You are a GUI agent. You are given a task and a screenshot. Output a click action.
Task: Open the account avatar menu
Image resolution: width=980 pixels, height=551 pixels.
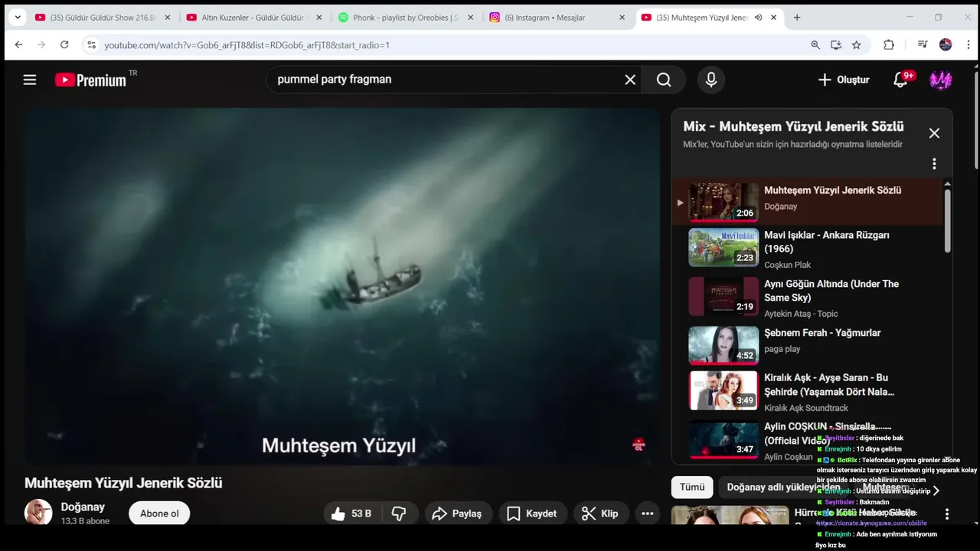(x=940, y=80)
